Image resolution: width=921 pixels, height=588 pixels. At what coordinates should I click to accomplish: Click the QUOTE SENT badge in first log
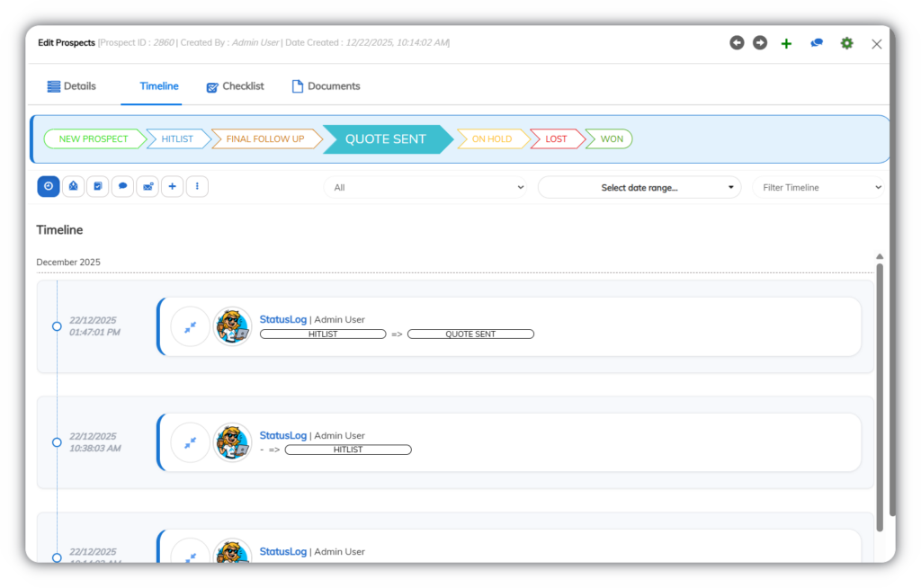pyautogui.click(x=470, y=334)
